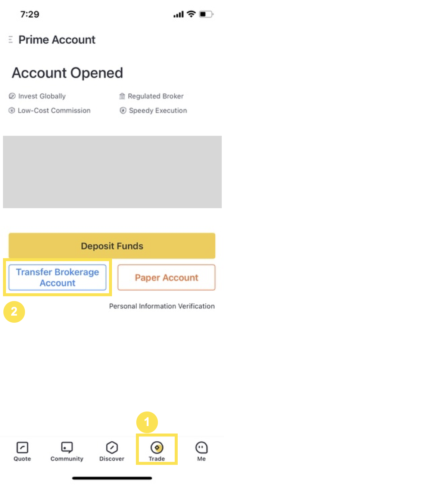Open the Paper Account button
Screen dimensions: 448x485
[x=167, y=278]
